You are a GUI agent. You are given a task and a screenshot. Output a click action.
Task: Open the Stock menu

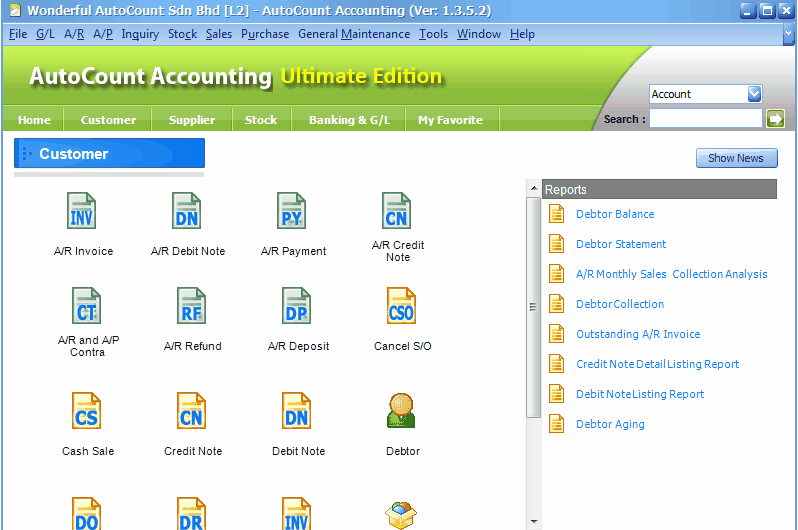point(182,34)
